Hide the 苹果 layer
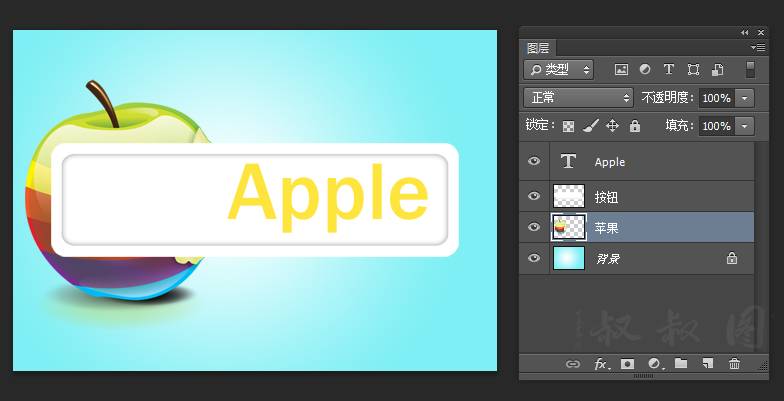The height and width of the screenshot is (401, 784). point(534,227)
